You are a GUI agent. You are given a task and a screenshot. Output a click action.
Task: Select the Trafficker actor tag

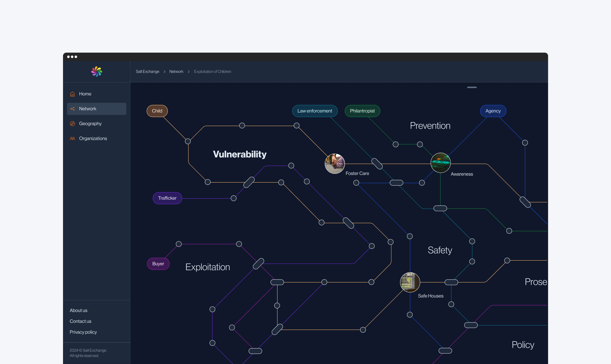pos(167,198)
